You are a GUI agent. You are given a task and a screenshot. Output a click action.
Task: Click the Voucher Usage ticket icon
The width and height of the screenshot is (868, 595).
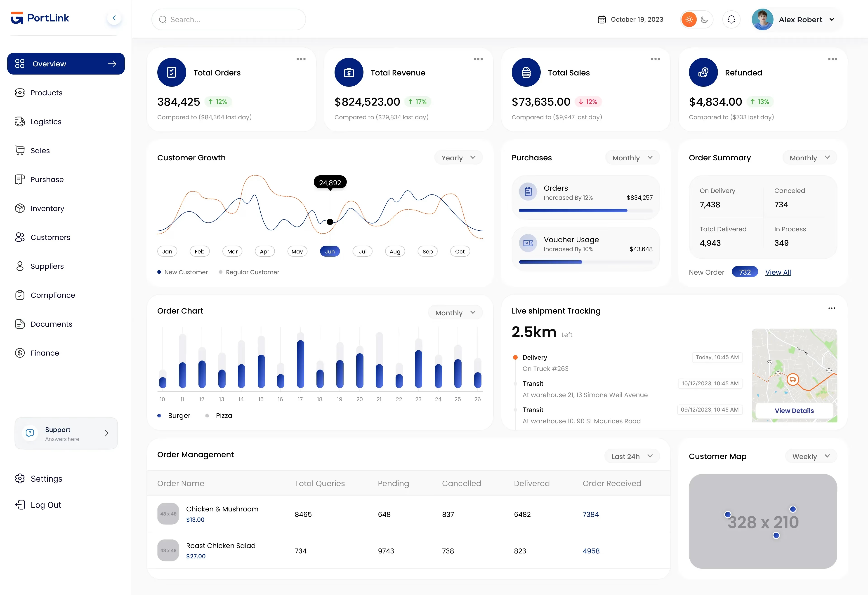528,243
